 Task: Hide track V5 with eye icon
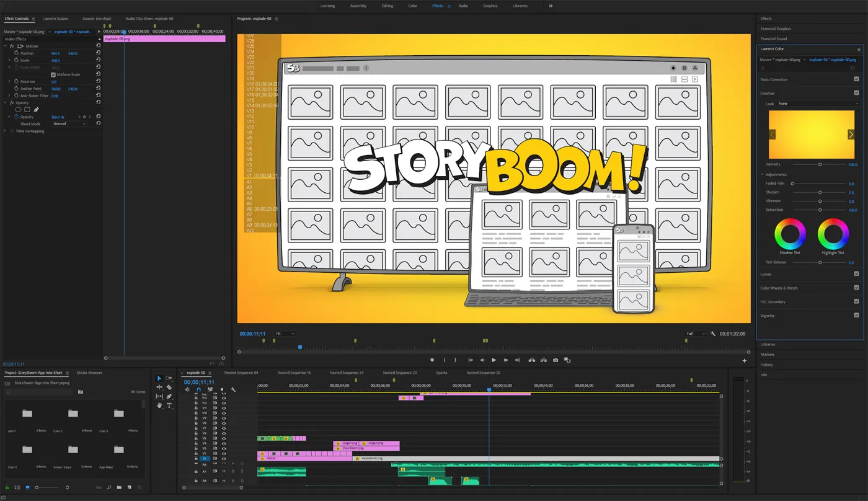224,438
